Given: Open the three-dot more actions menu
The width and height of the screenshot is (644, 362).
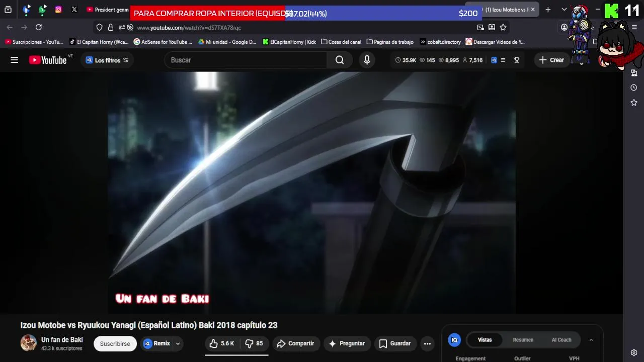Looking at the screenshot, I should point(427,343).
